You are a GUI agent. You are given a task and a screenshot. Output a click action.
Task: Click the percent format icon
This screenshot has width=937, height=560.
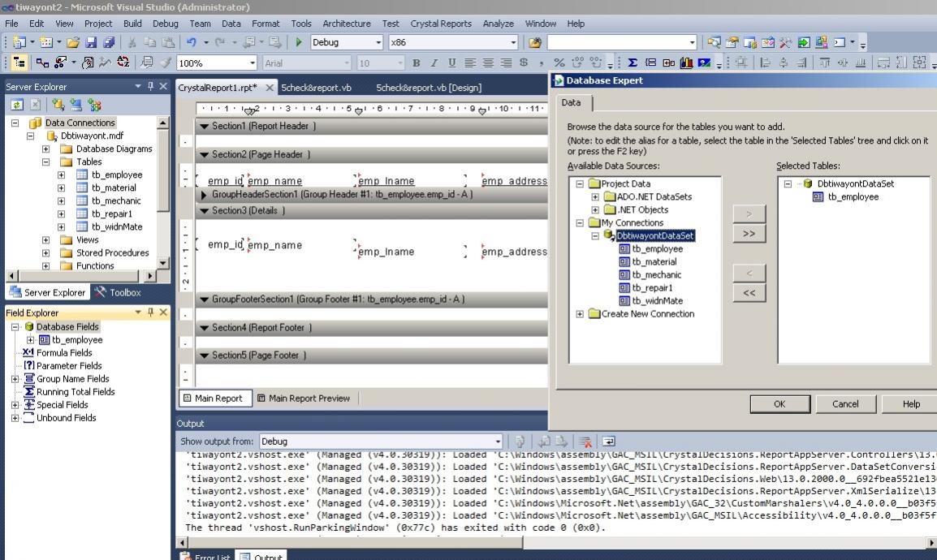(x=559, y=62)
